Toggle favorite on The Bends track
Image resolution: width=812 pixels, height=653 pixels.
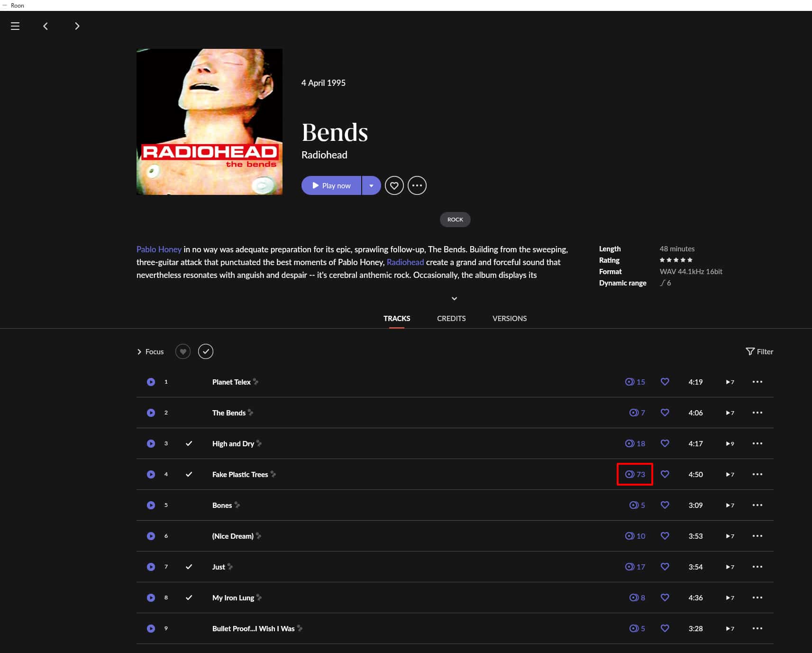tap(665, 413)
